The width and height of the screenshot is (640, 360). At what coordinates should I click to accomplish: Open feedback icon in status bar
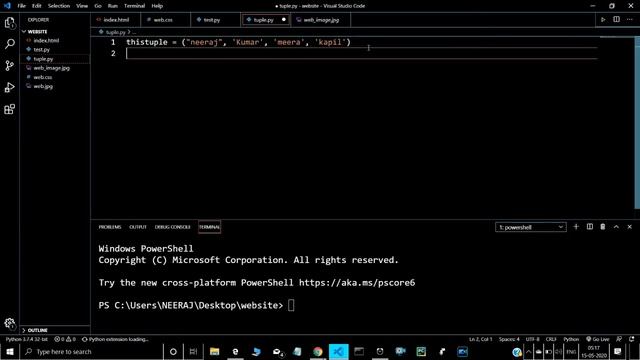(x=619, y=339)
